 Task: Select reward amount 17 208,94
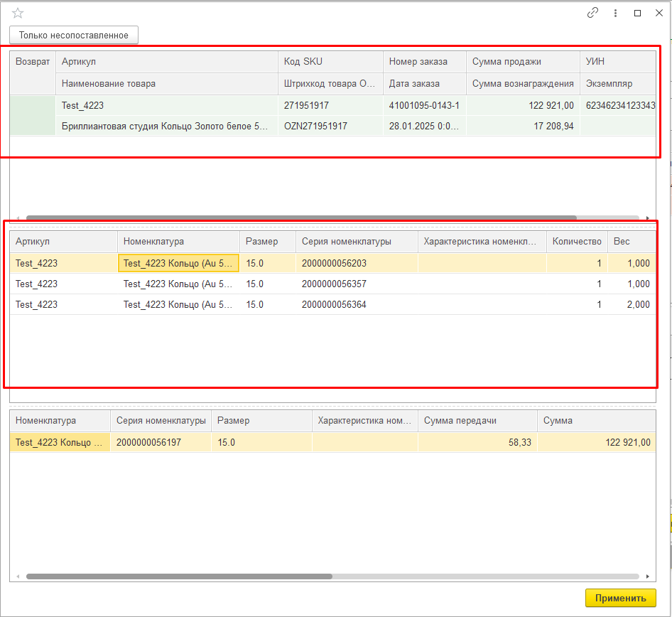(523, 126)
